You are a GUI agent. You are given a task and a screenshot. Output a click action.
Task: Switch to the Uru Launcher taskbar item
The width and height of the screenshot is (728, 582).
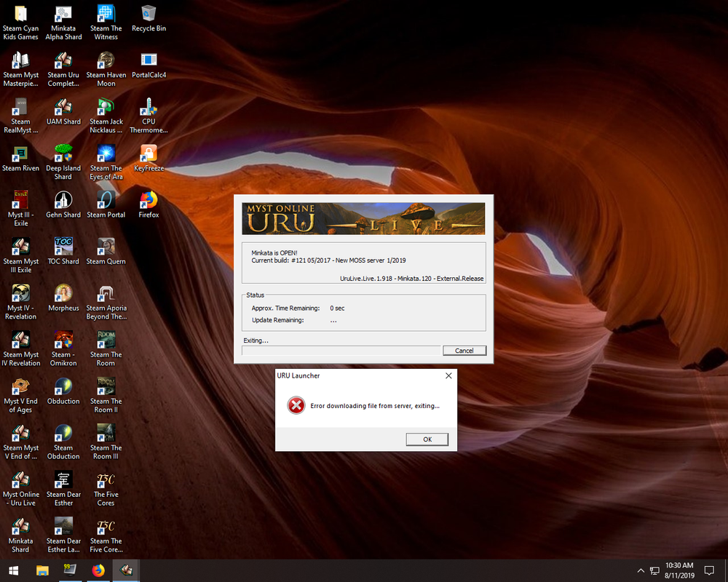(x=126, y=570)
